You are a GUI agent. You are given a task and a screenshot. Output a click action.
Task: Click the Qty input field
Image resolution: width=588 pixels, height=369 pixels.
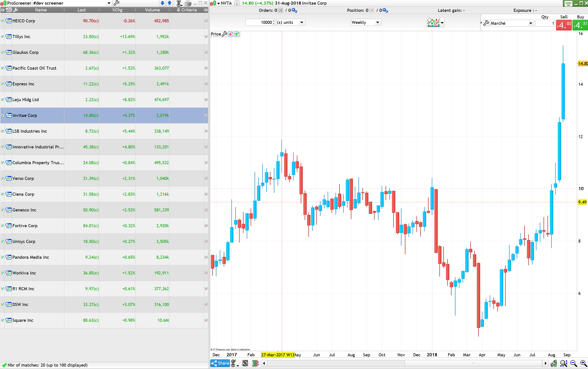pyautogui.click(x=545, y=23)
